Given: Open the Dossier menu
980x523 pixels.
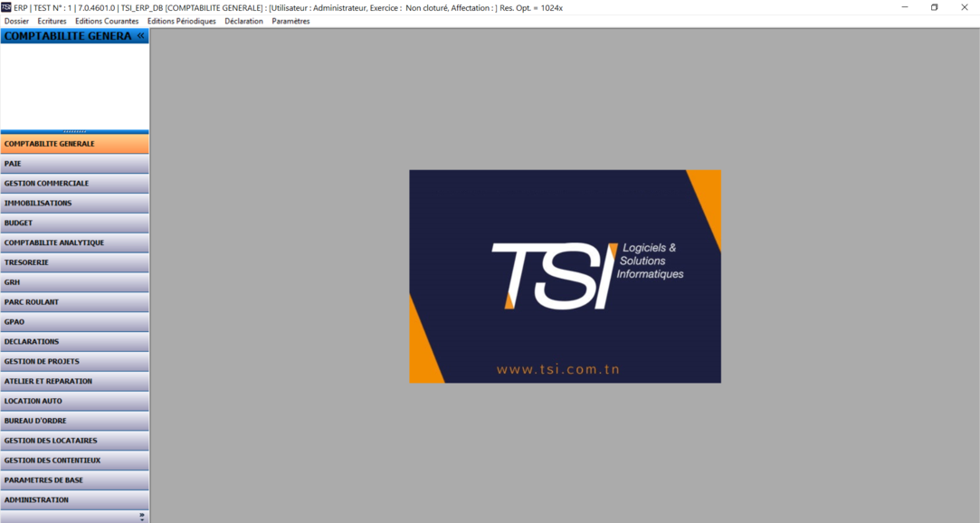Looking at the screenshot, I should (x=16, y=21).
